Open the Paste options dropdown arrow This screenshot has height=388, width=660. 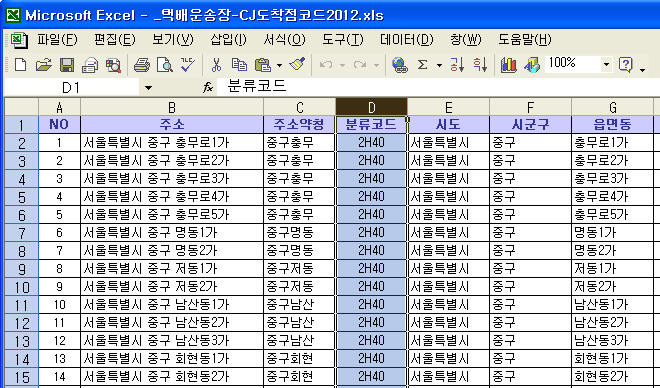(x=279, y=65)
